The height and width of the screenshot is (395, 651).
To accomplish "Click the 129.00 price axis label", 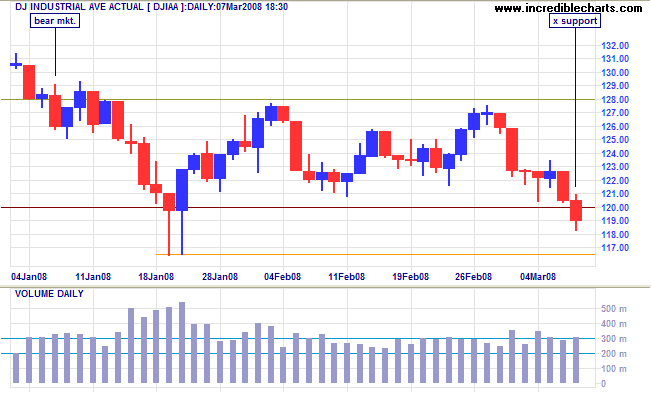I will click(x=615, y=86).
